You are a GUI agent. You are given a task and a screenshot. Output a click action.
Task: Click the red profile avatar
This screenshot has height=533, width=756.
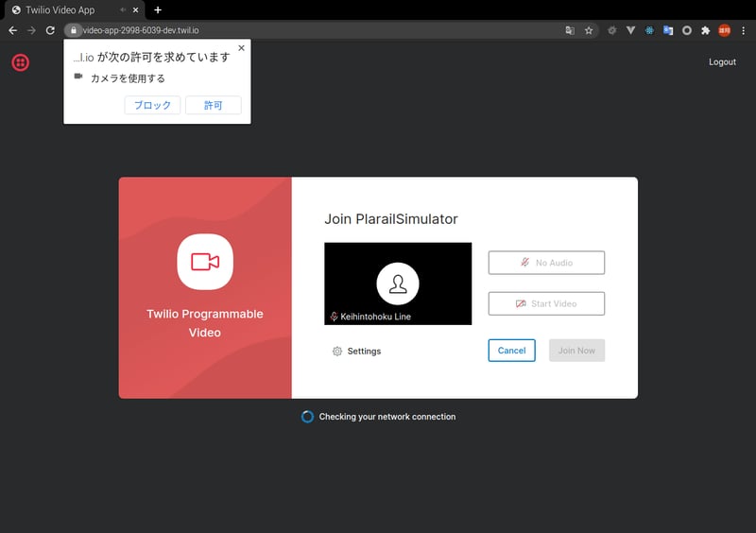724,30
